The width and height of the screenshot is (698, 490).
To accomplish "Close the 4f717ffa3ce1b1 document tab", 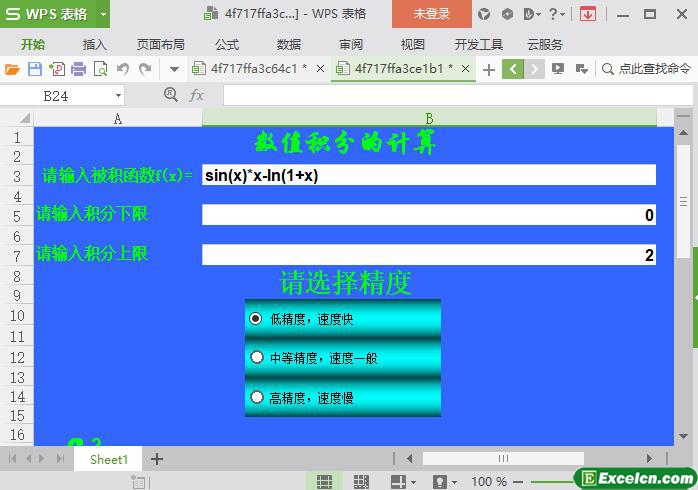I will pos(465,69).
